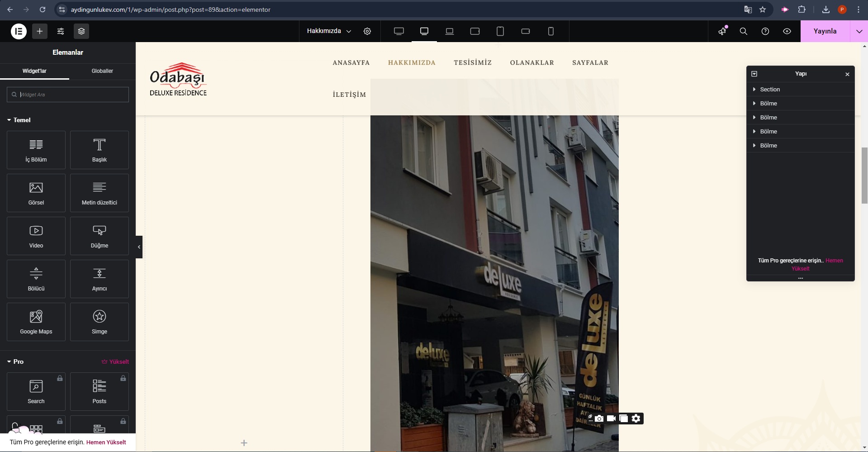Select the Simge icon widget
The width and height of the screenshot is (868, 452).
point(100,322)
